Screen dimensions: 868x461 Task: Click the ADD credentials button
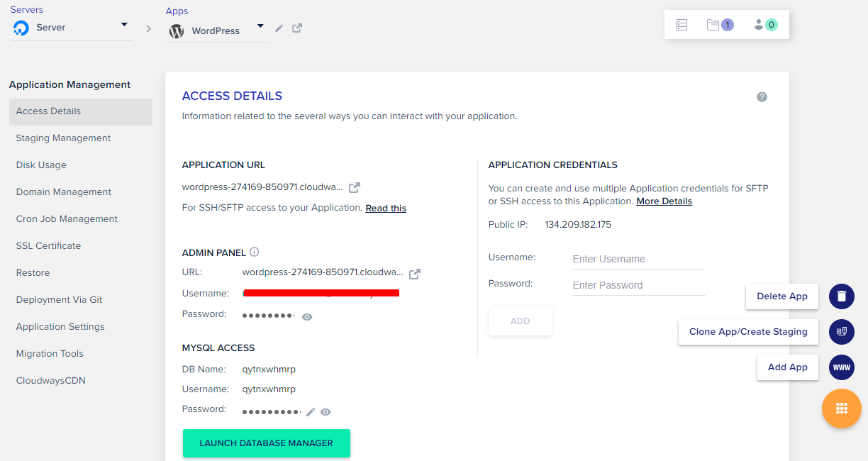tap(521, 321)
